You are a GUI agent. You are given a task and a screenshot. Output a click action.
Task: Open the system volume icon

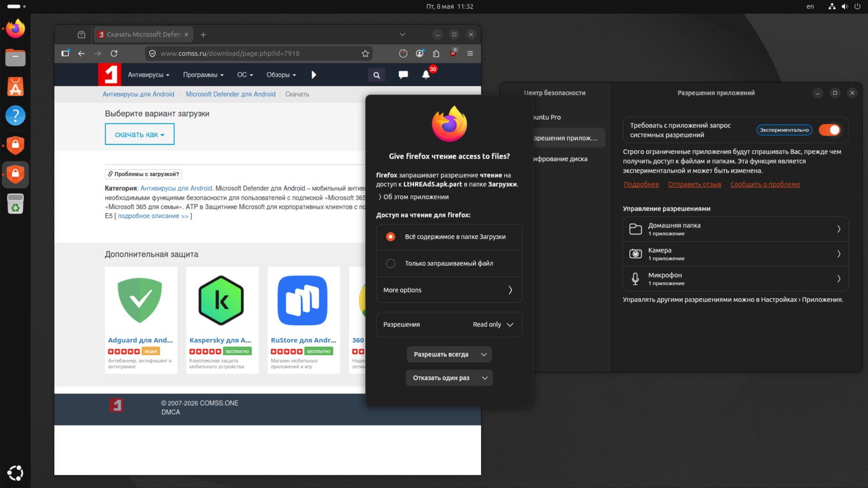click(844, 6)
